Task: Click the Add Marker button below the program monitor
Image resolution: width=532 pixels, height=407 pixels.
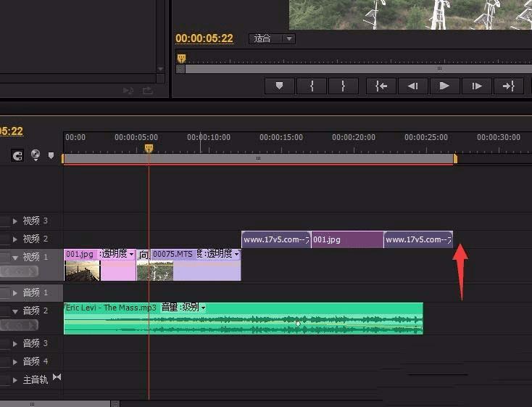Action: tap(279, 86)
